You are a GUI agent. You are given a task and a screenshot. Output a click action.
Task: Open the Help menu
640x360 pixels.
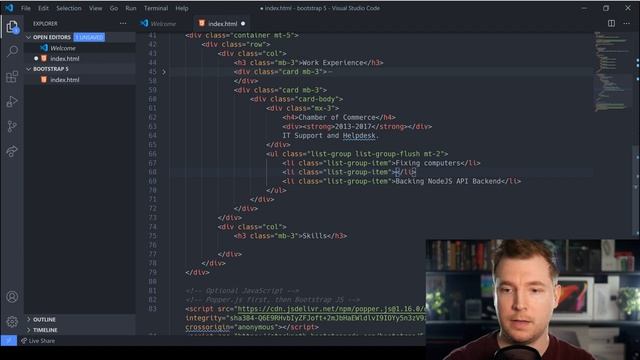(182, 8)
